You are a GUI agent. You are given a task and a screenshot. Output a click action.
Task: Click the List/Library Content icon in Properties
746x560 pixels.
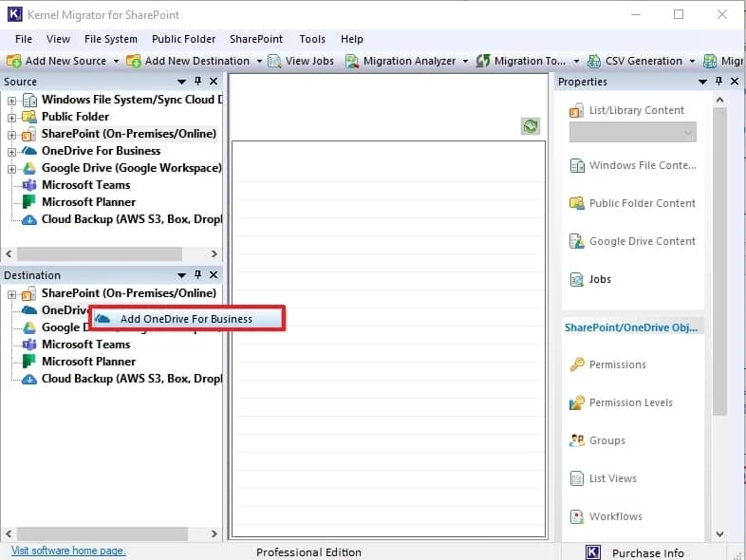577,110
